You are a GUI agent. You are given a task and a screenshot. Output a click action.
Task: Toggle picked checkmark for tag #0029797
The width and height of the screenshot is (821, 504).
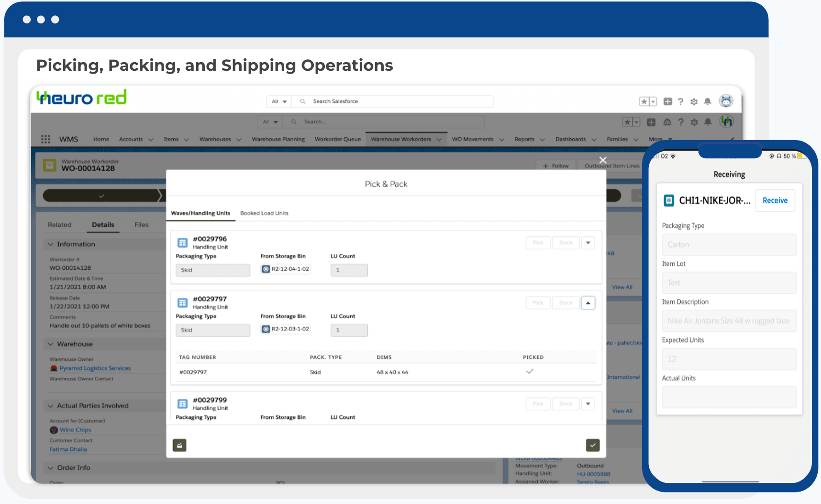530,372
